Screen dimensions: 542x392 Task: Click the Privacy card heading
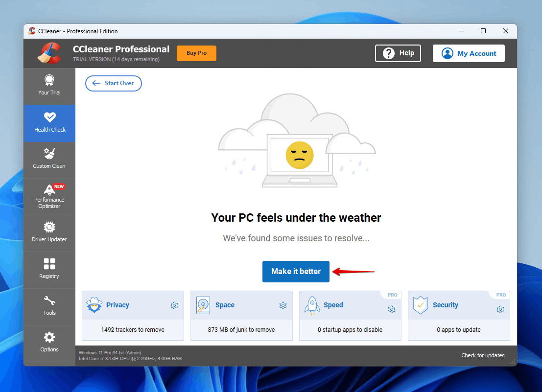[x=118, y=305]
